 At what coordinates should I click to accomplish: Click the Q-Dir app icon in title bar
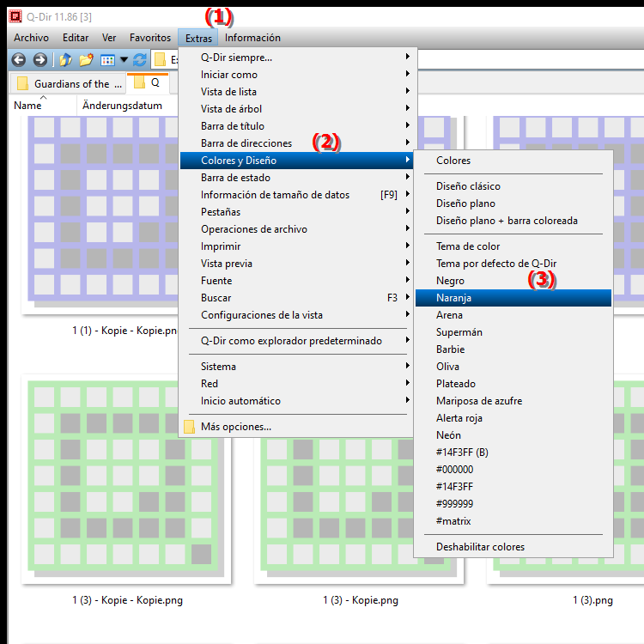15,16
